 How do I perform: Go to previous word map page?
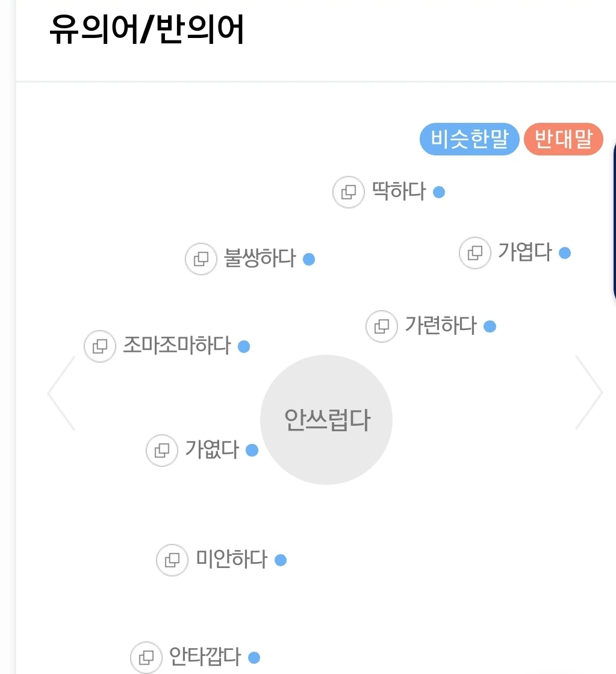pyautogui.click(x=61, y=393)
